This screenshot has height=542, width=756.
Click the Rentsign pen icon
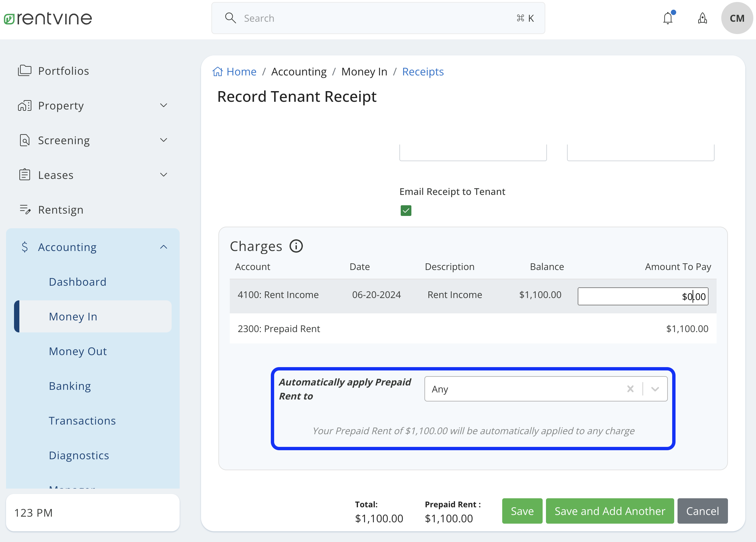24,210
